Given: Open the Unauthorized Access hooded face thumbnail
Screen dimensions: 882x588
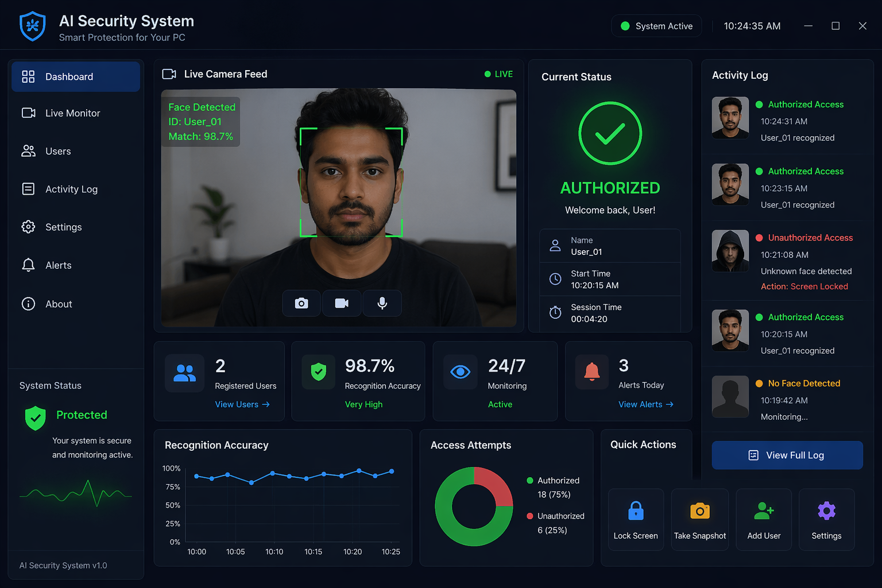Looking at the screenshot, I should coord(730,251).
